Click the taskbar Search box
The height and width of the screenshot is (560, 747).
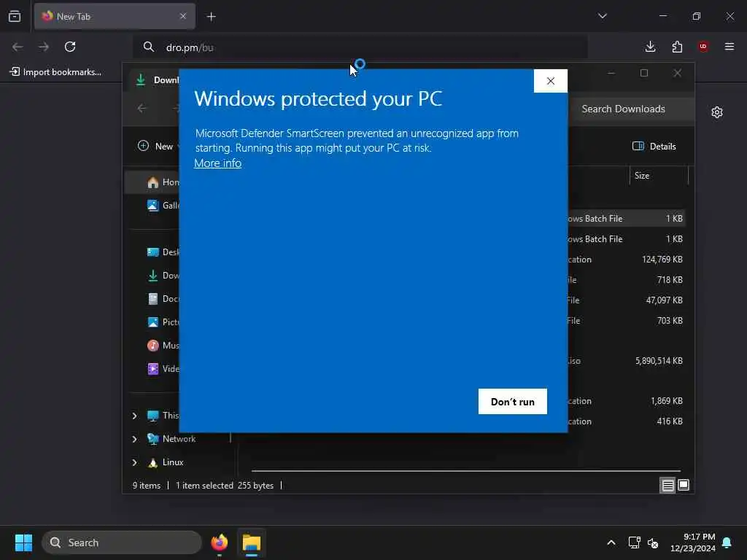(122, 542)
